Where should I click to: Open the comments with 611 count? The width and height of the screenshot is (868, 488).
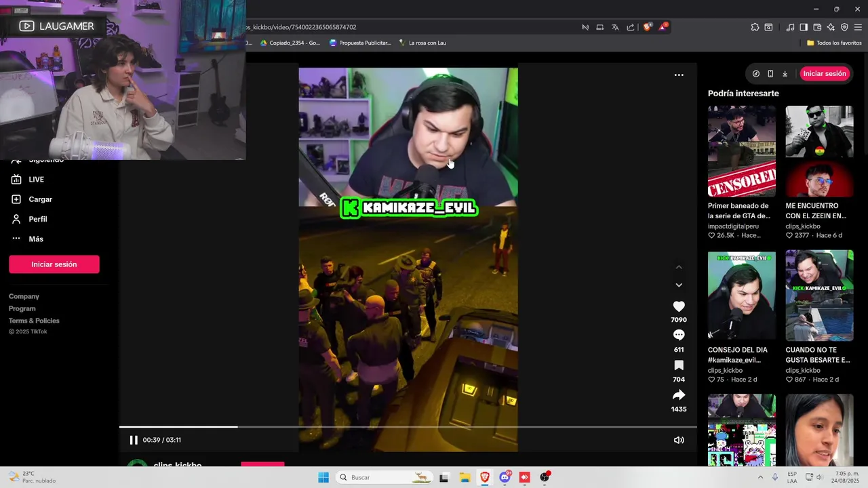point(679,335)
